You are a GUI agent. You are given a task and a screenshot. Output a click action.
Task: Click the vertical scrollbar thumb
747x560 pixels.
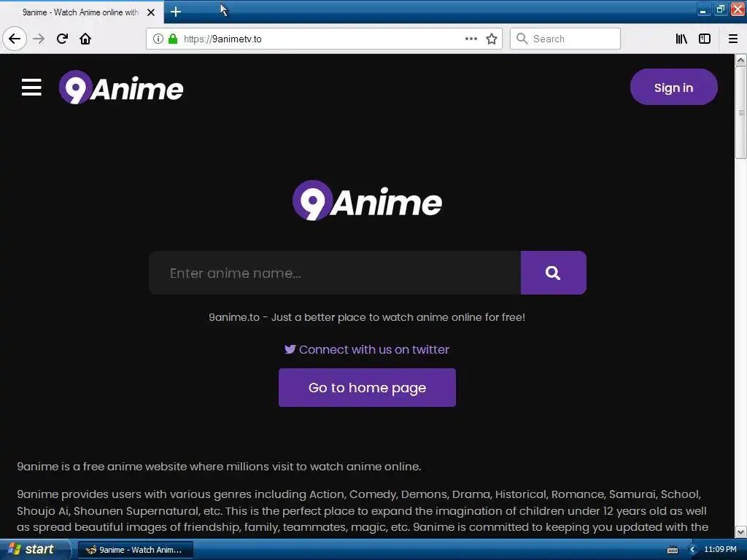740,112
